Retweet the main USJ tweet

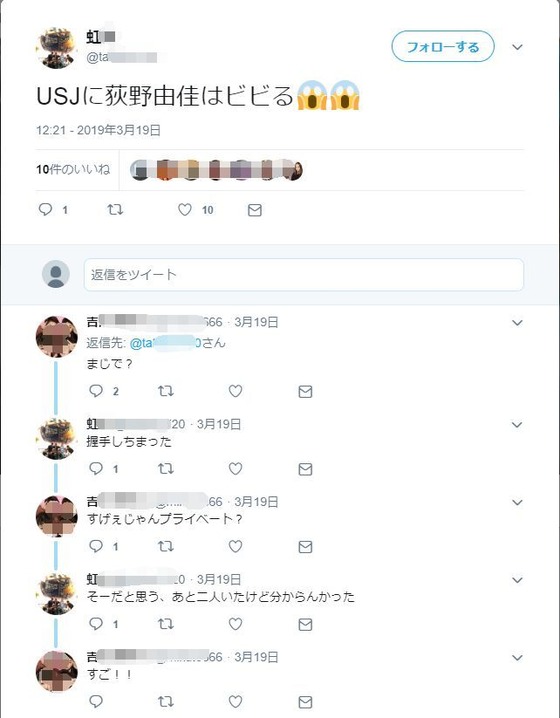pos(115,210)
